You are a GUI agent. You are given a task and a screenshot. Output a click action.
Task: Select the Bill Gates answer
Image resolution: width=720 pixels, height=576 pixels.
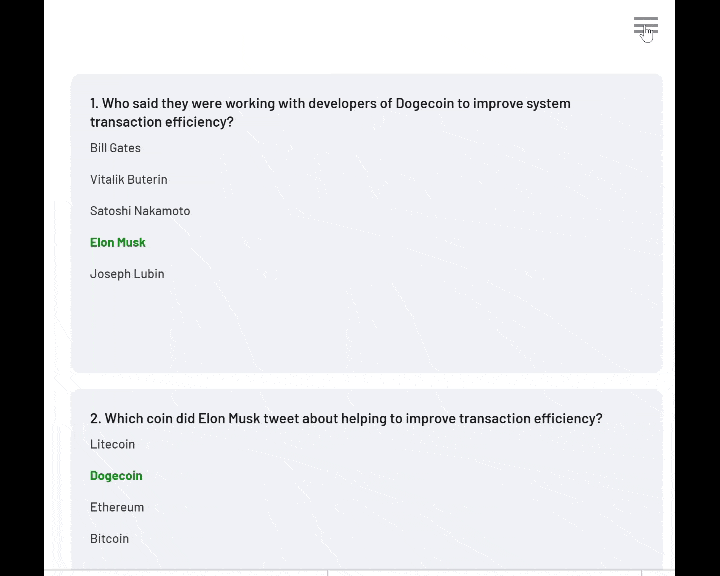(115, 148)
